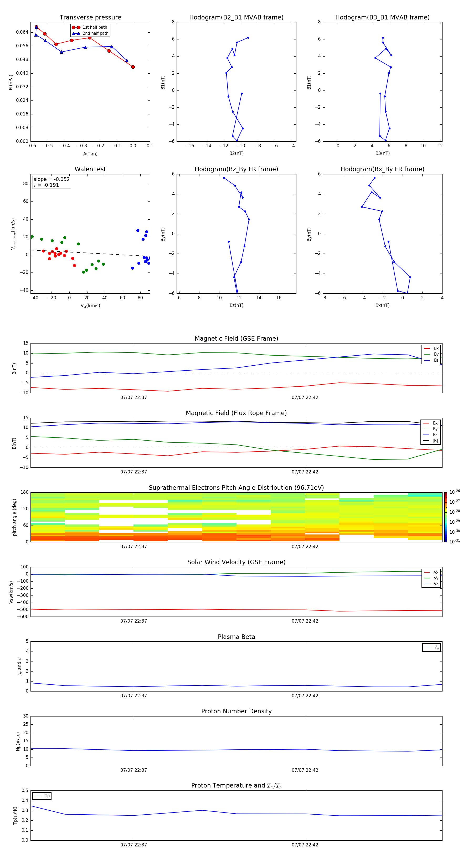This screenshot has width=473, height=868.
Task: Click the 'A(T·m)' x-axis label
Action: pos(90,154)
